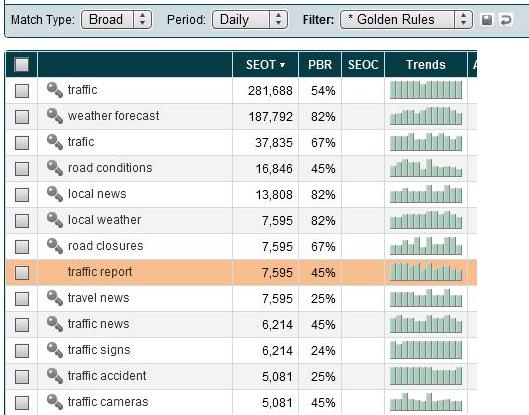Click the key magnifier icon beside 'weather forecast'
529x415 pixels.
55,116
